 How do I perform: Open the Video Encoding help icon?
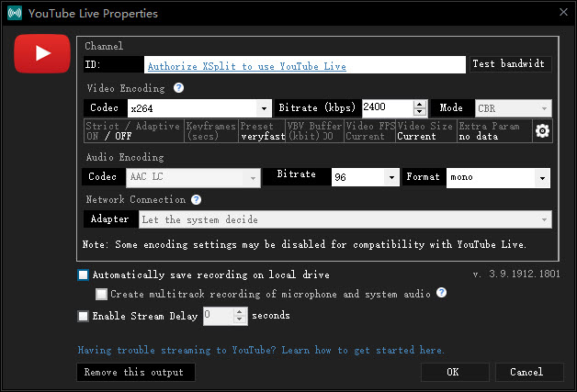(x=178, y=88)
